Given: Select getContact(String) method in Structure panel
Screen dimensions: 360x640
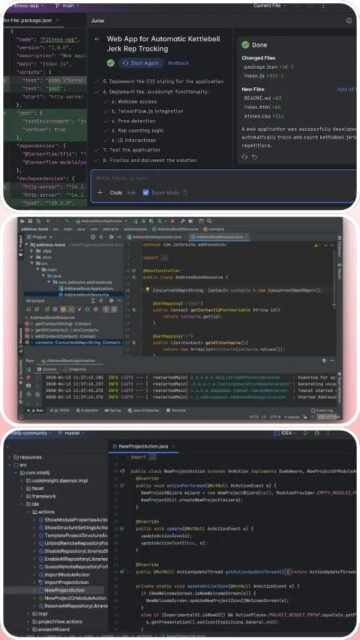Looking at the screenshot, I should coord(58,324).
